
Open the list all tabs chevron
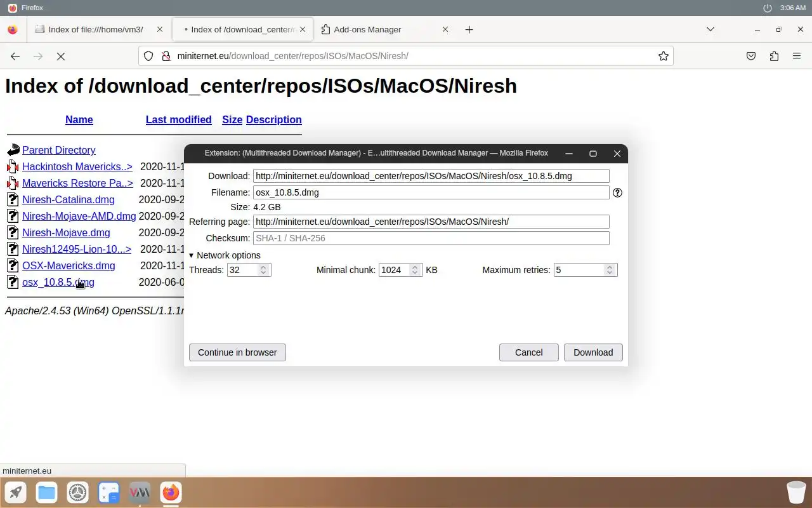click(x=710, y=29)
